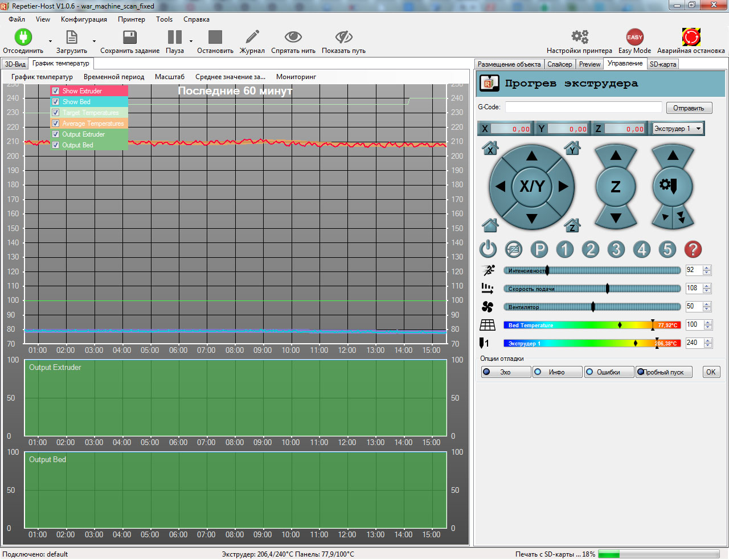This screenshot has width=729, height=560.
Task: Click the Easy Mode icon
Action: pos(634,38)
